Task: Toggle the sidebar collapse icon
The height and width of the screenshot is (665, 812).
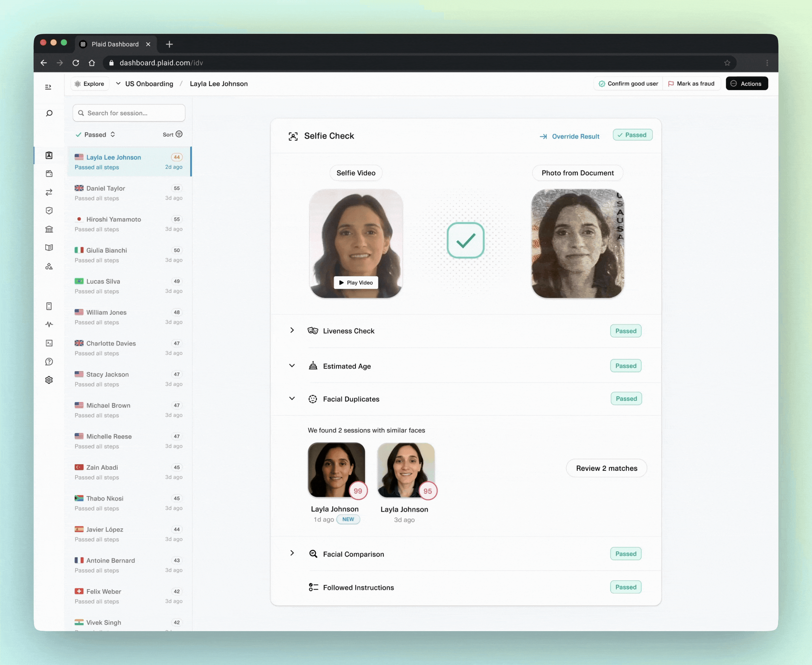Action: tap(48, 87)
